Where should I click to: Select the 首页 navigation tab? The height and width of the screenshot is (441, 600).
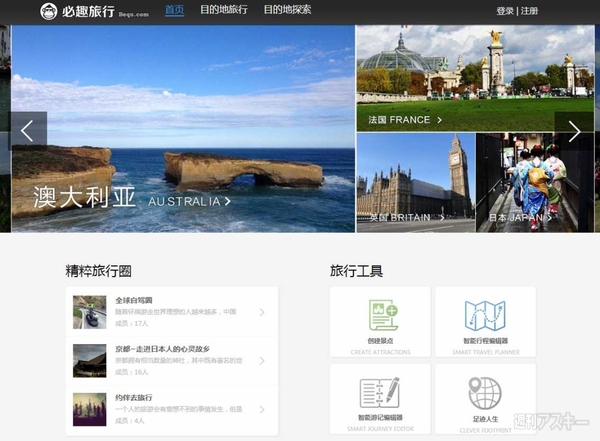[x=174, y=10]
